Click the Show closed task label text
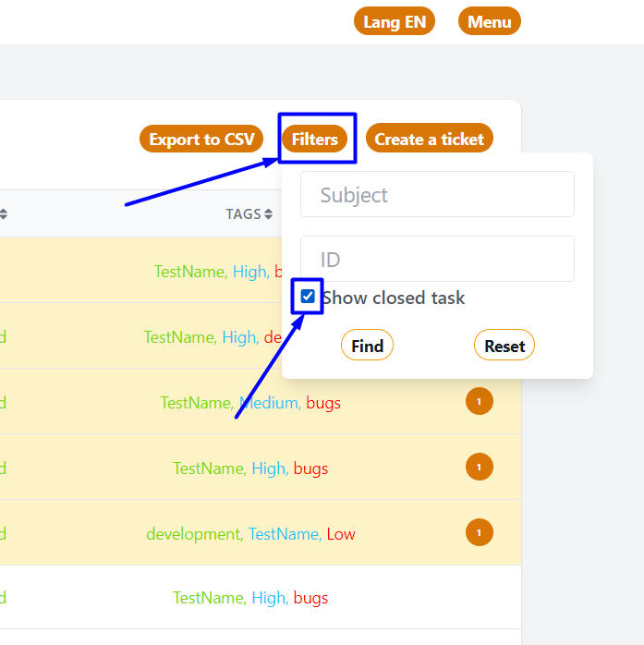The image size is (644, 645). click(x=393, y=298)
